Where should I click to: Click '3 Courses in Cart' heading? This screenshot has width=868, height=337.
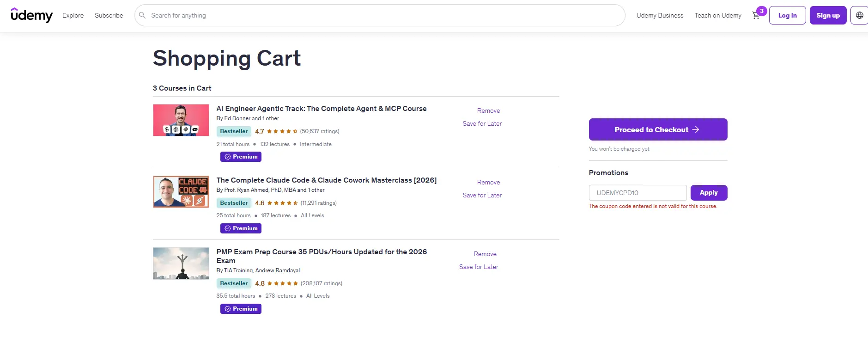tap(182, 88)
